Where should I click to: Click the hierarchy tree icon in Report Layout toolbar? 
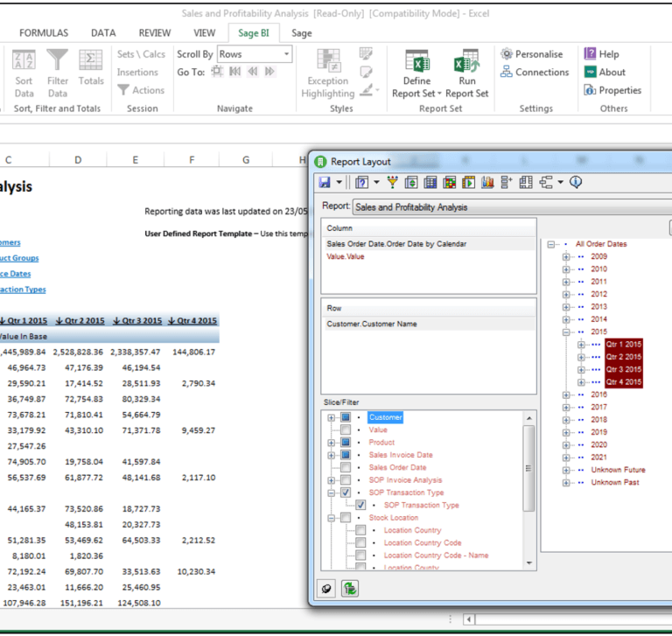point(546,183)
